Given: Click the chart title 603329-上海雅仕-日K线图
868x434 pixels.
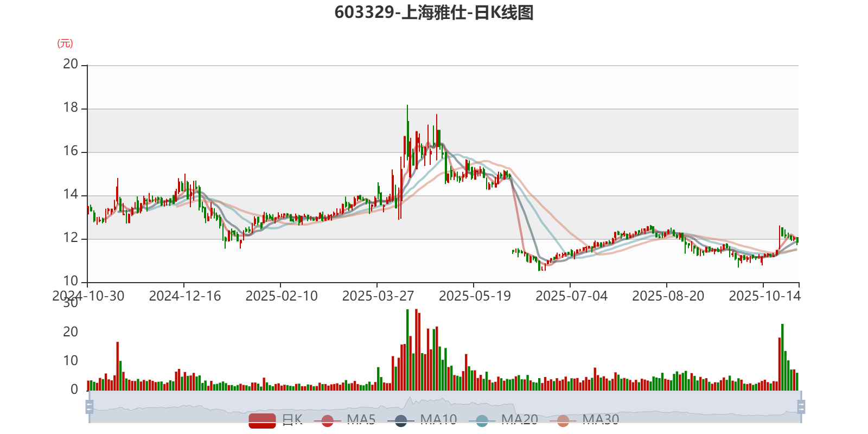Looking at the screenshot, I should pos(434,12).
